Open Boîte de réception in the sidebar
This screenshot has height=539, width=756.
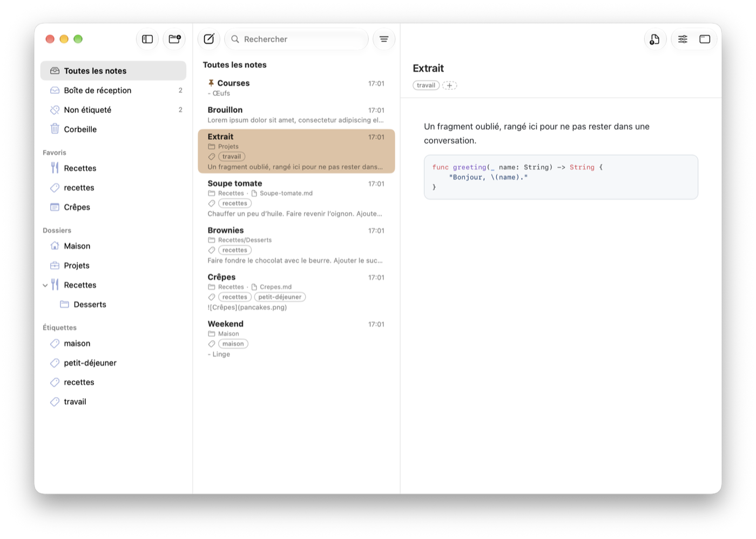pos(113,90)
